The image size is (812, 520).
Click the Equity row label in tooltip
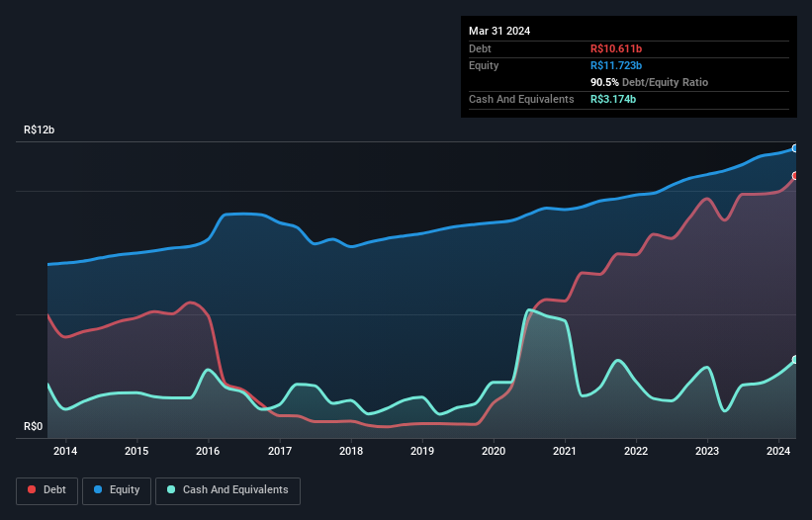click(x=484, y=65)
